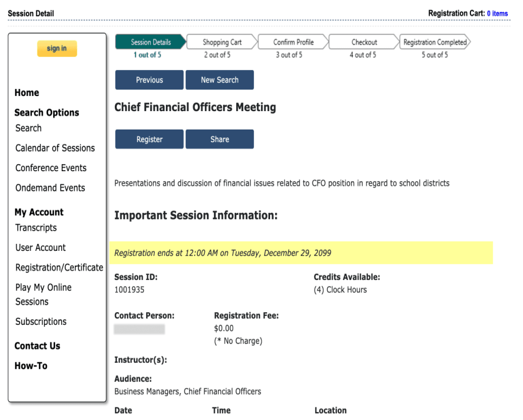Open Ondemand Events
This screenshot has height=420, width=523.
click(x=50, y=188)
